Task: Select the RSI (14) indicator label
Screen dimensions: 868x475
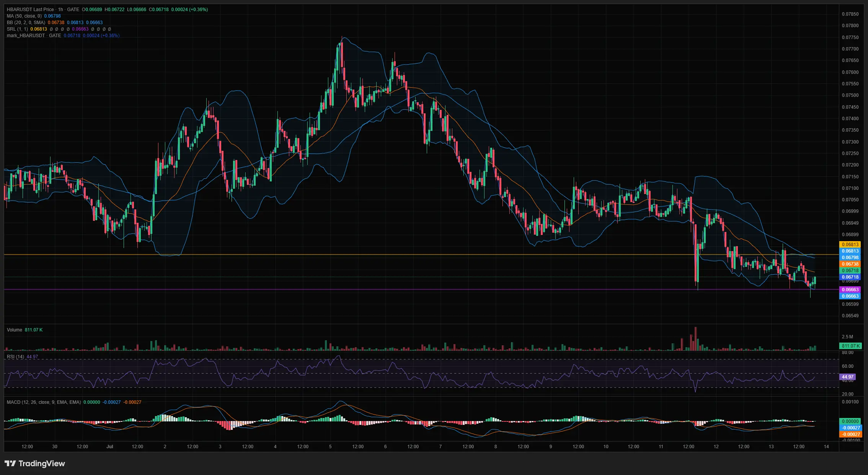Action: 15,356
